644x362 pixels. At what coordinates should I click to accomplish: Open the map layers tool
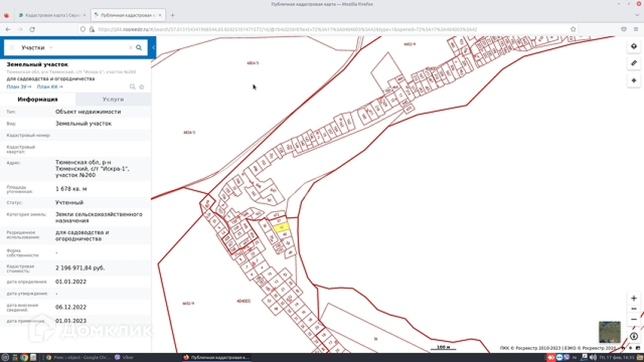coord(634,47)
